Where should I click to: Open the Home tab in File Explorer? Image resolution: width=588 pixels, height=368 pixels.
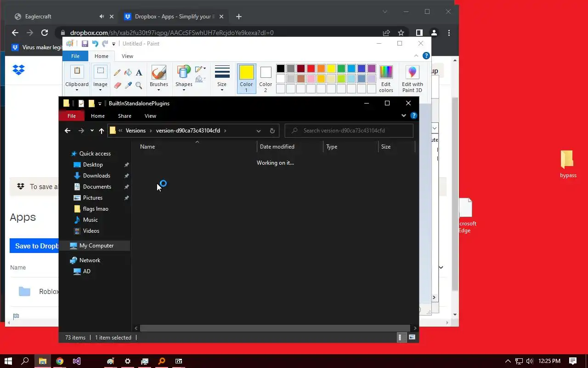pyautogui.click(x=97, y=116)
